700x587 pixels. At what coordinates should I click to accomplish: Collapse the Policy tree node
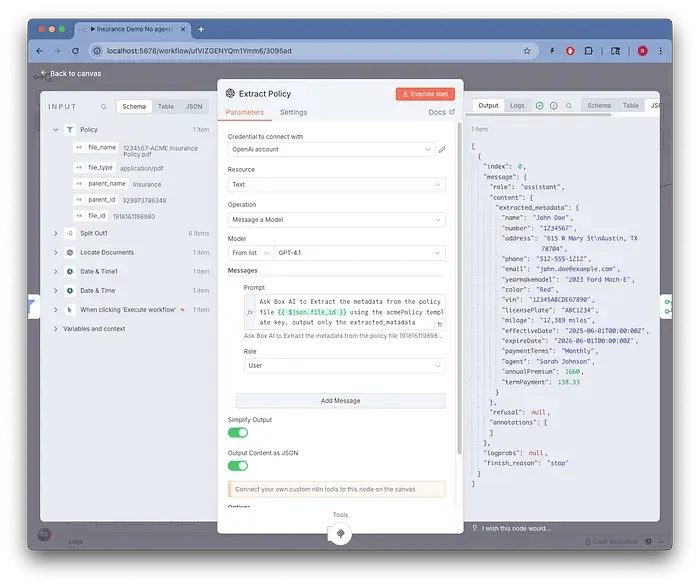pyautogui.click(x=56, y=129)
